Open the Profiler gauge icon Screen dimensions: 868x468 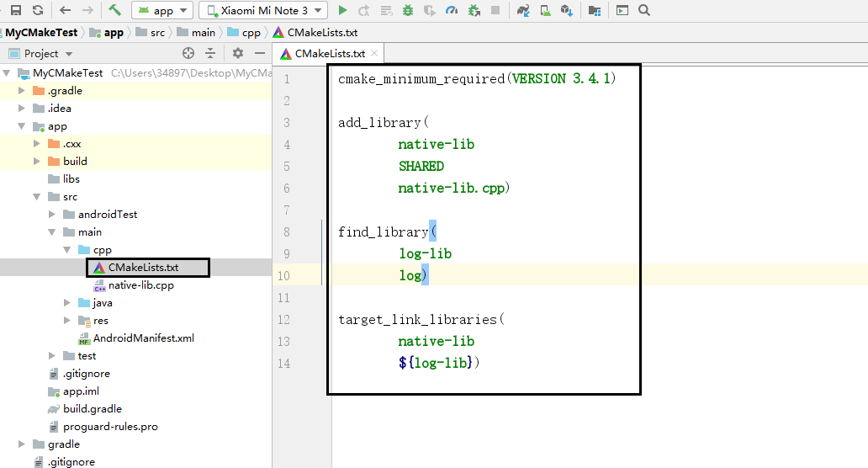coord(452,10)
